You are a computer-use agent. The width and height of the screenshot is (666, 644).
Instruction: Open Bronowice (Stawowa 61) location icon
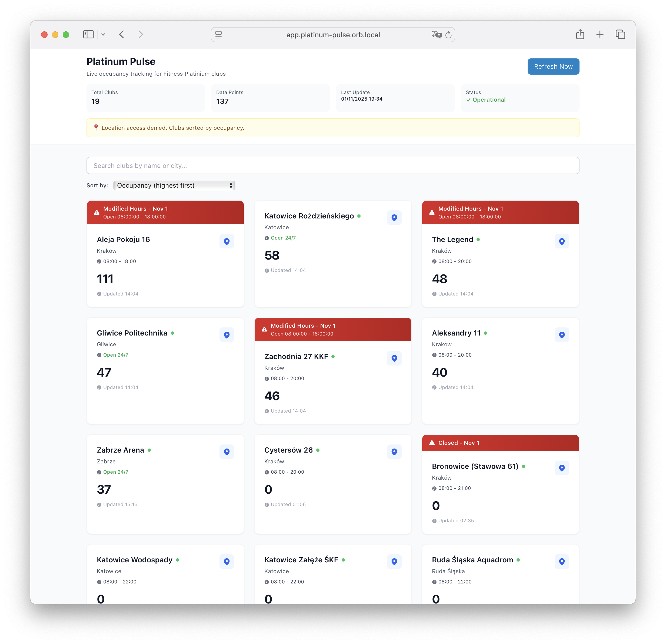(562, 468)
